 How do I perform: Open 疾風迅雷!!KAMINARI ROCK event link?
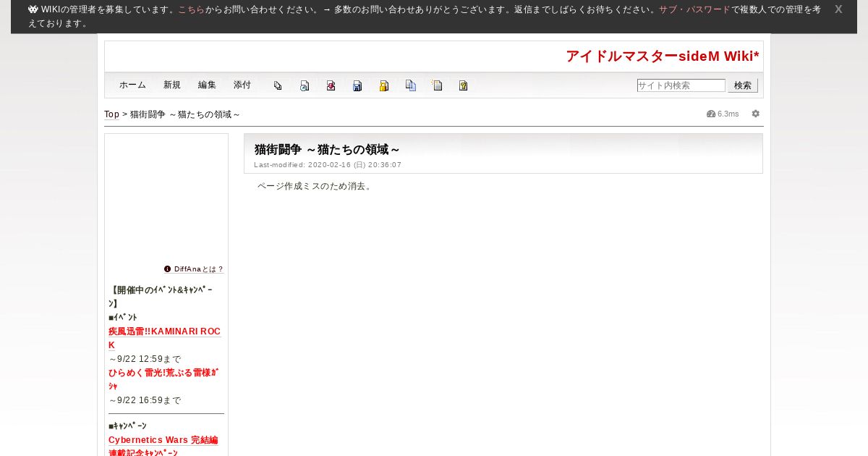click(x=164, y=338)
